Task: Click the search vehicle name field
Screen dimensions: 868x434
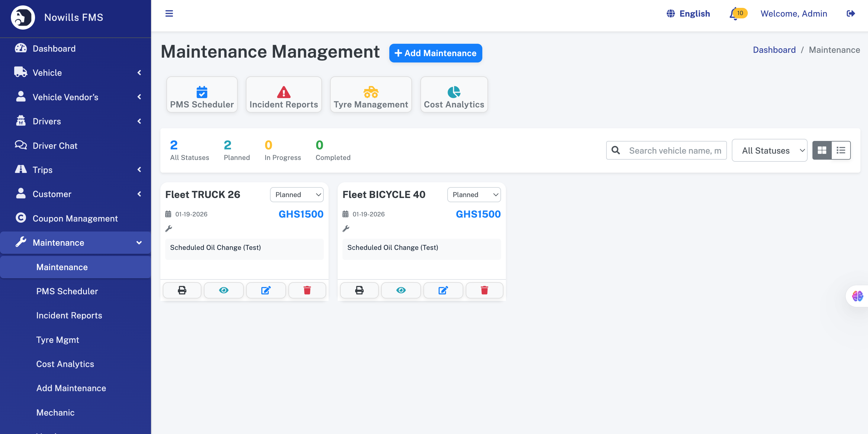Action: (x=675, y=151)
